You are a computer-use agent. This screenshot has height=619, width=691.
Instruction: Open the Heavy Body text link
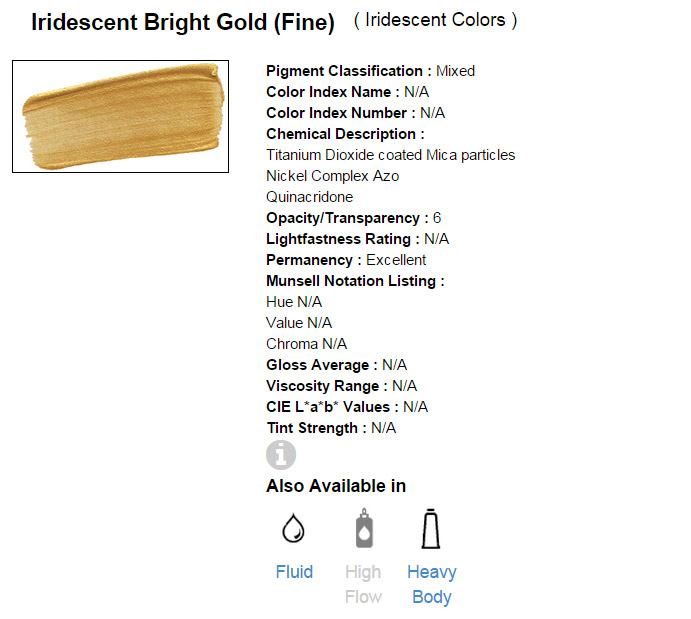pyautogui.click(x=432, y=584)
